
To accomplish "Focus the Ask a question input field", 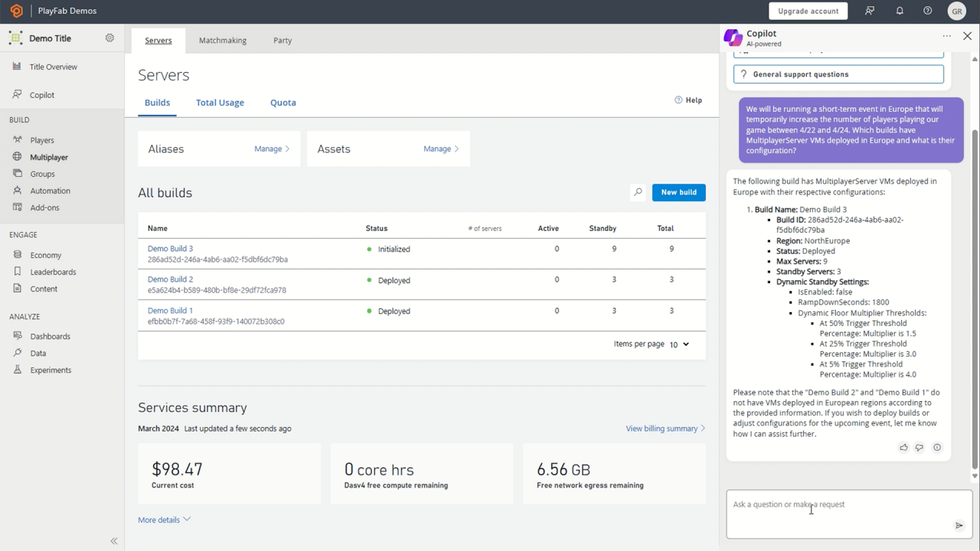I will (x=849, y=514).
